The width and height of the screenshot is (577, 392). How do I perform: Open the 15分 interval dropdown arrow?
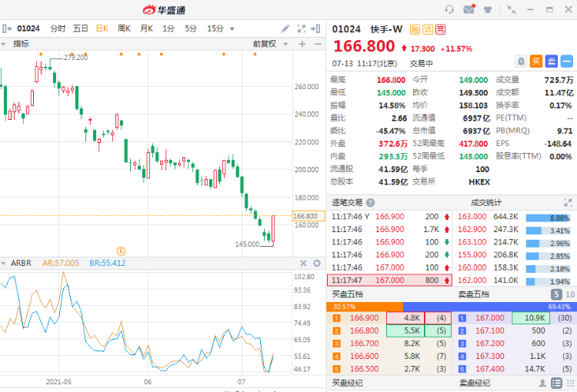pos(232,28)
